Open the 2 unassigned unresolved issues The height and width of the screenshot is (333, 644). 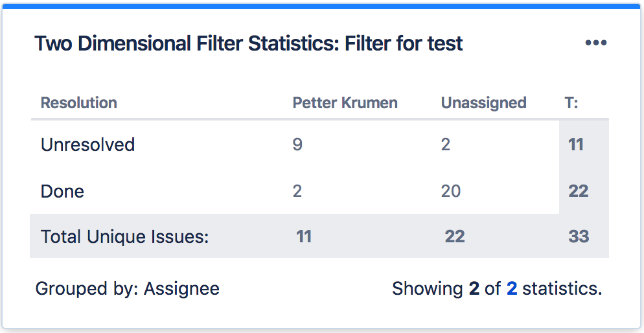pyautogui.click(x=446, y=144)
